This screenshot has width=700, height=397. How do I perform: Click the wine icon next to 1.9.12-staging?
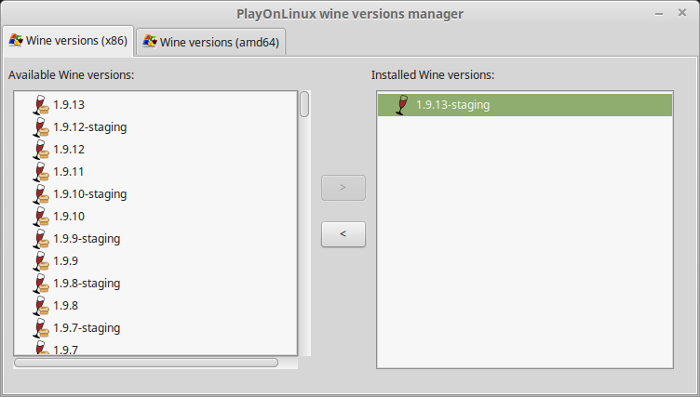pyautogui.click(x=41, y=127)
